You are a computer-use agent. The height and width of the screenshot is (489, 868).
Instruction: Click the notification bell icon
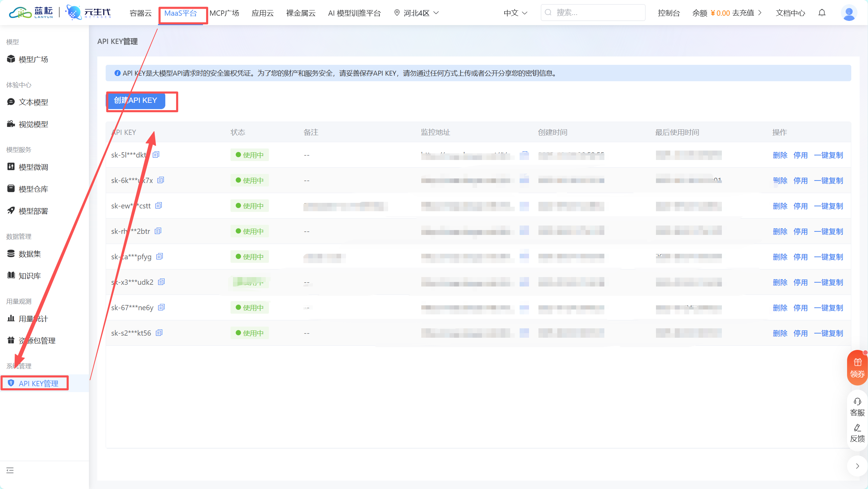(x=822, y=13)
